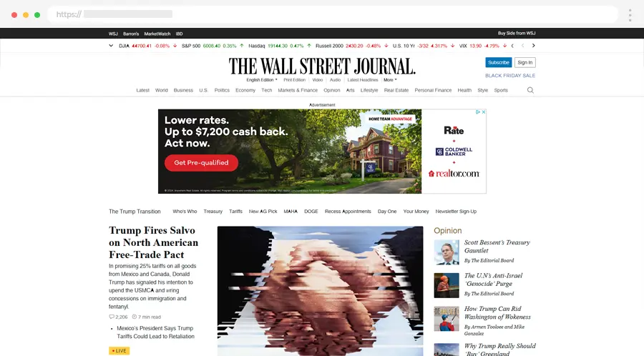Close the ad with X icon

[x=484, y=112]
